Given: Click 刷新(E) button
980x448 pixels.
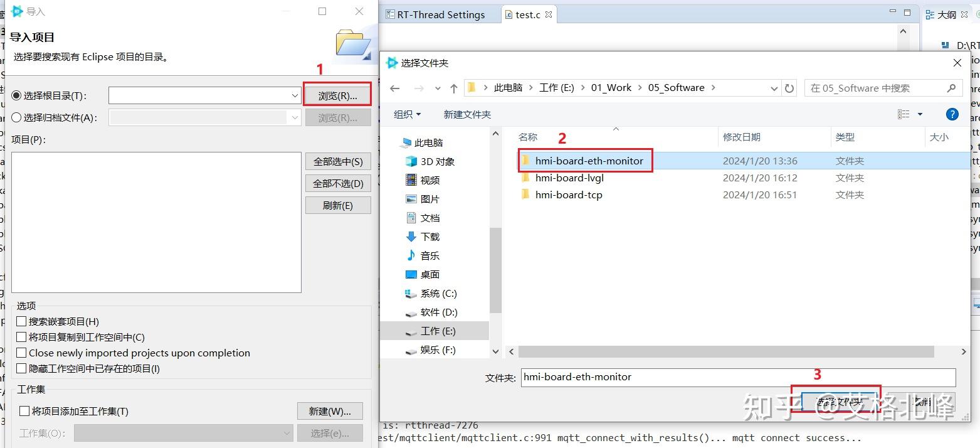Looking at the screenshot, I should point(338,205).
